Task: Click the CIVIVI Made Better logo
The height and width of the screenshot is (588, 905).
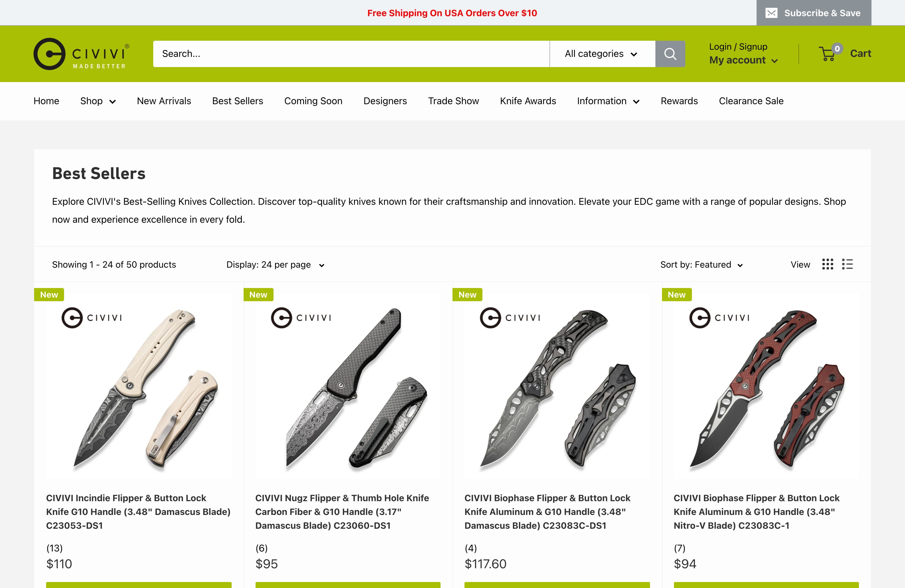Action: point(81,54)
